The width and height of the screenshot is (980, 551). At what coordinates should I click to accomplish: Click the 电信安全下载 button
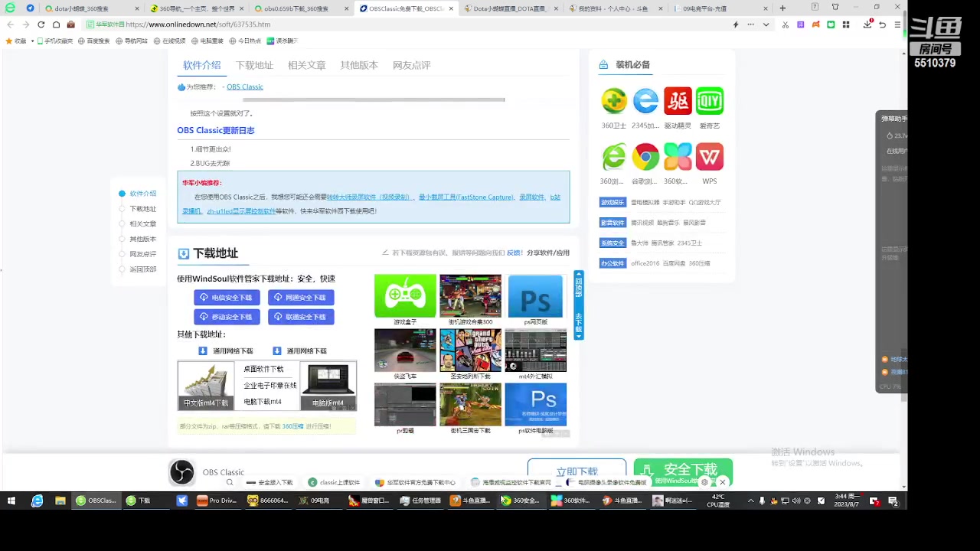click(227, 298)
